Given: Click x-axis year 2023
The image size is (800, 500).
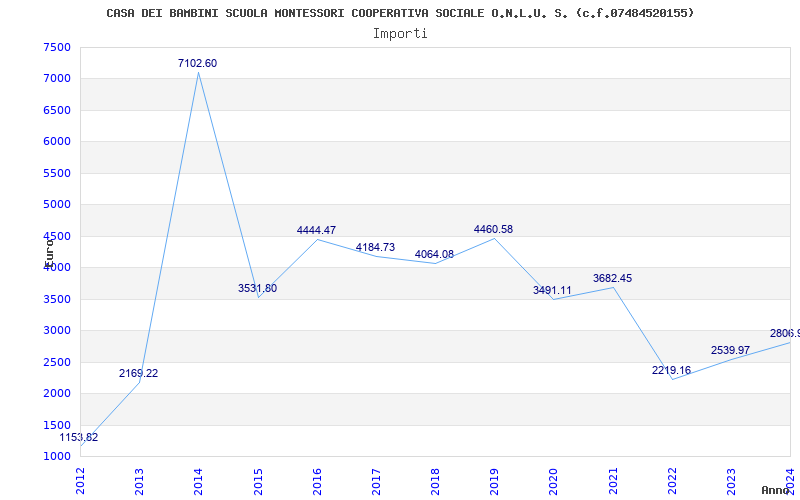Looking at the screenshot, I should [731, 481].
